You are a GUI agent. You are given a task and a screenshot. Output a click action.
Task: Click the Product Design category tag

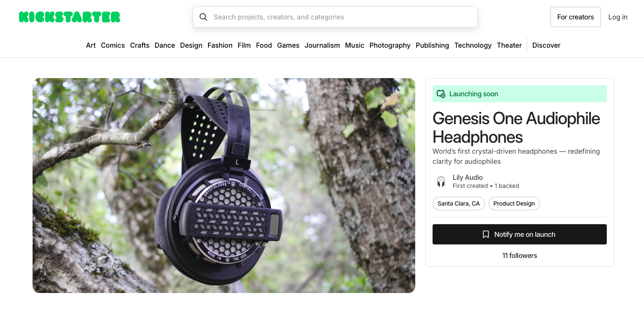(x=514, y=203)
